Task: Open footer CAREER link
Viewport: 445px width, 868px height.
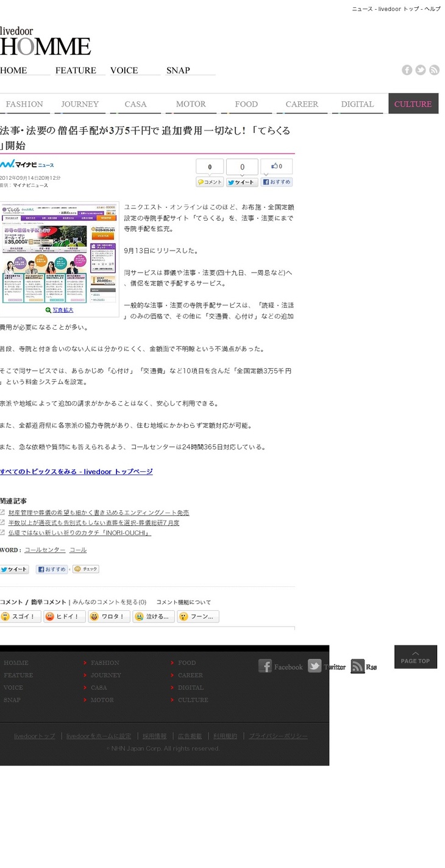Action: 190,675
